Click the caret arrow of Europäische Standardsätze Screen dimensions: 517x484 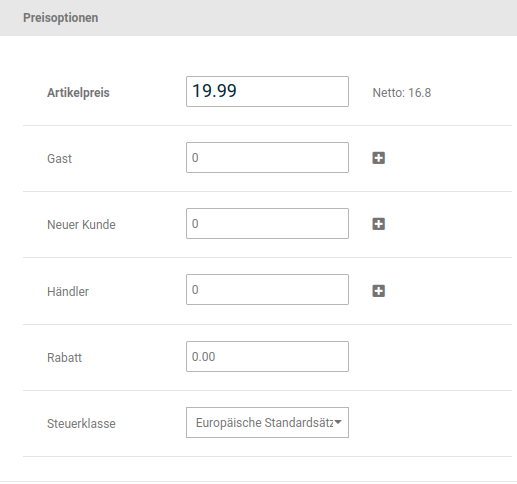pos(338,422)
